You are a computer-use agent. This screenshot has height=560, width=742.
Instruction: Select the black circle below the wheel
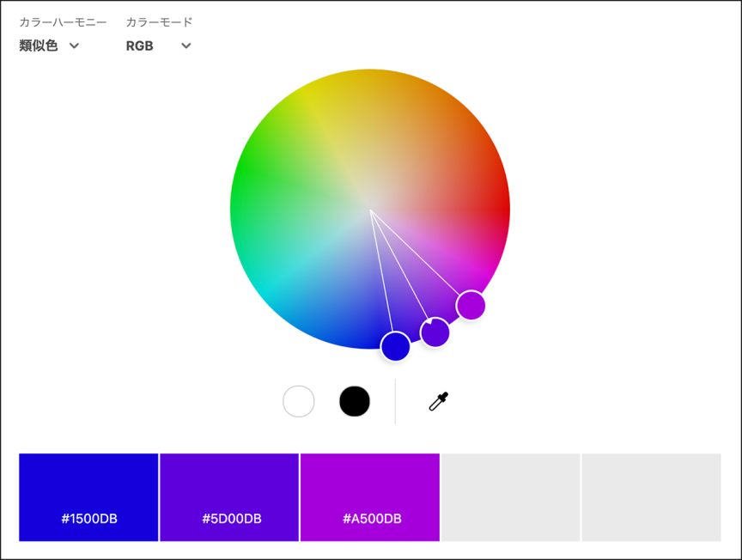[355, 401]
